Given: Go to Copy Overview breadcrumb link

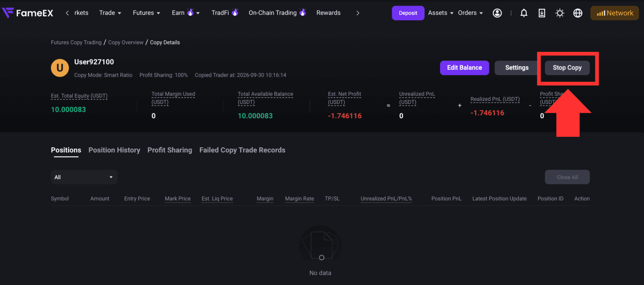Looking at the screenshot, I should (x=126, y=42).
